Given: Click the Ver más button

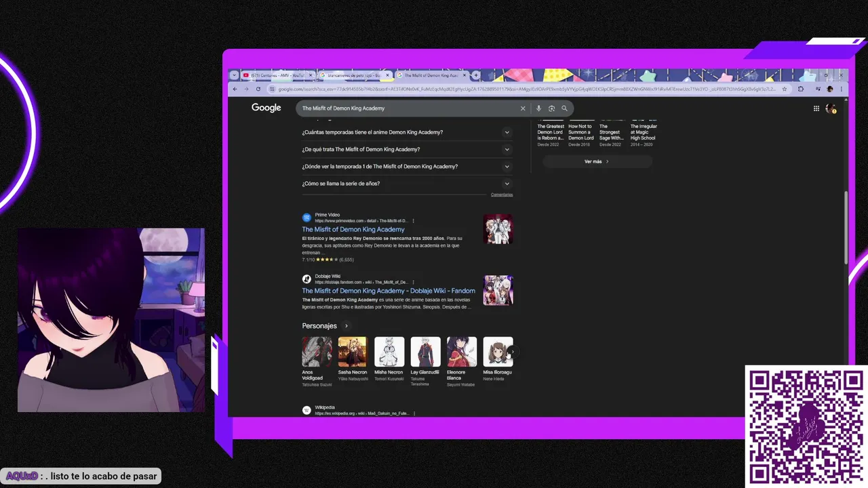Looking at the screenshot, I should point(597,161).
